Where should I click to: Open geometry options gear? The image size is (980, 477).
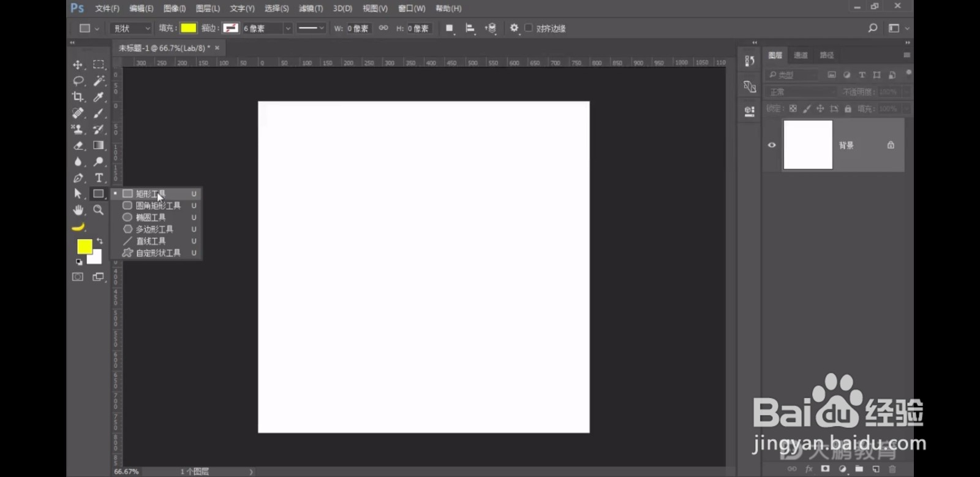(x=514, y=28)
